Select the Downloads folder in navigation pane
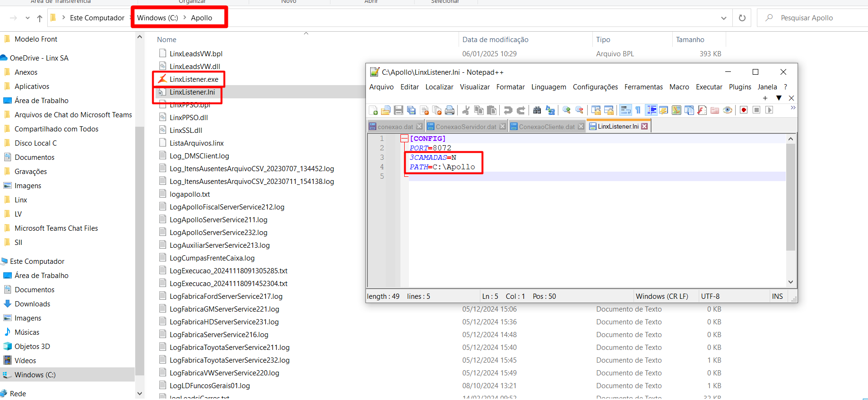Viewport: 868px width, 400px height. point(32,304)
